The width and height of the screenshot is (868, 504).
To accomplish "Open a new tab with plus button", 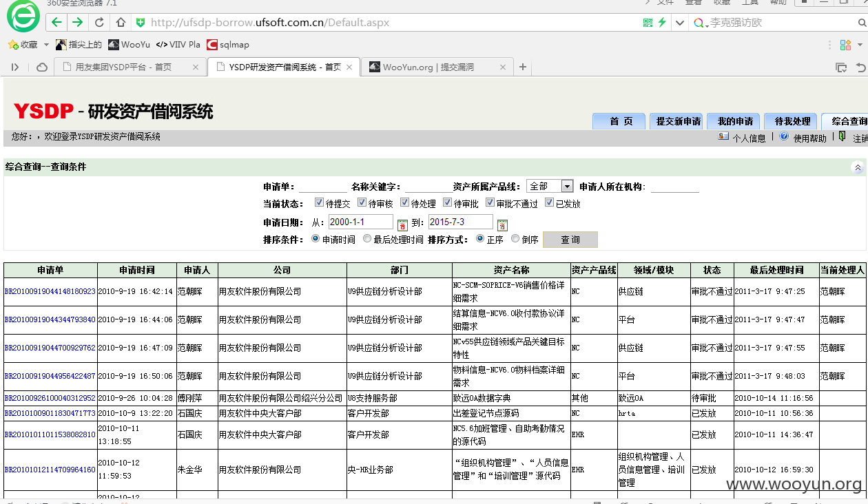I will pos(523,67).
